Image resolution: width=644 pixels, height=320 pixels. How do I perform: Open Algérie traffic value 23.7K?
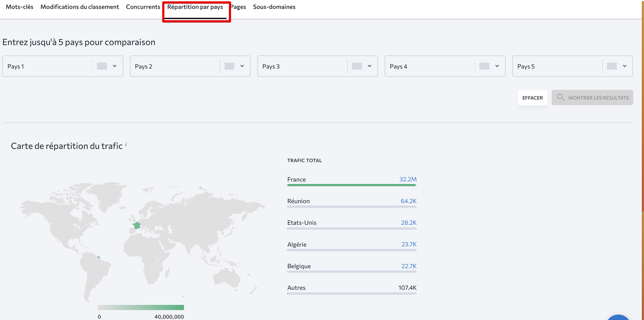409,244
